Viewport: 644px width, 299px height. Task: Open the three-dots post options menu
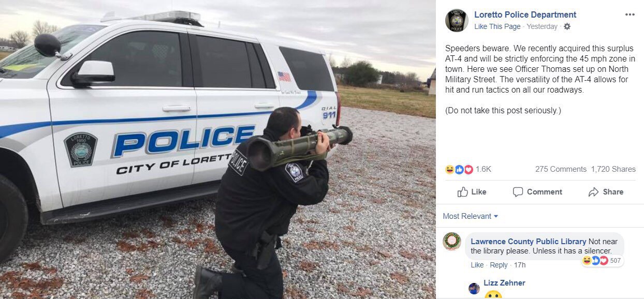(x=630, y=14)
